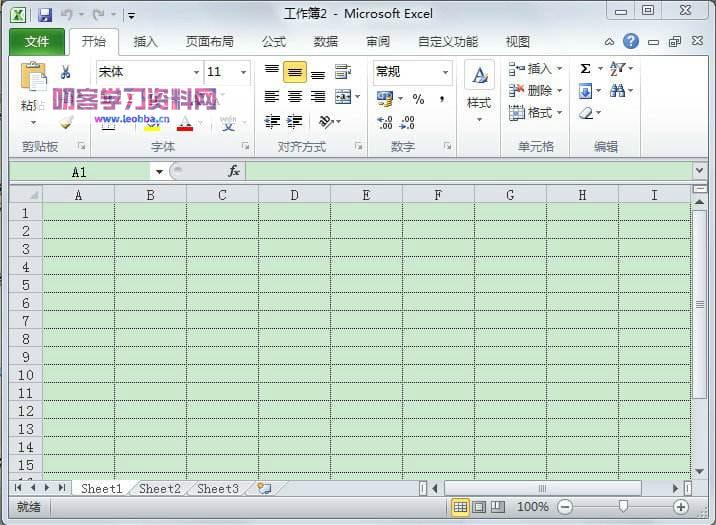Expand the Name Box dropdown
The image size is (716, 525).
tap(159, 172)
